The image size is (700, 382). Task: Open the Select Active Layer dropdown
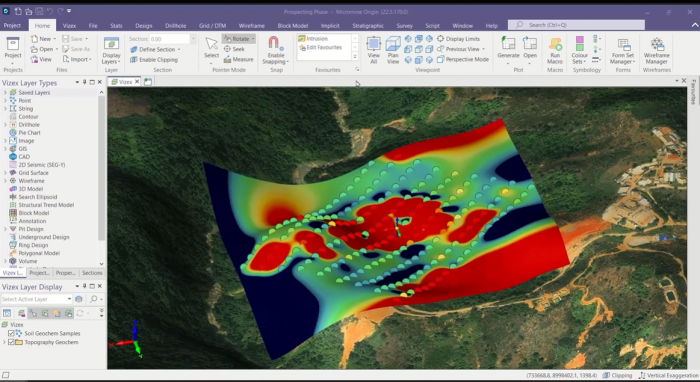37,299
